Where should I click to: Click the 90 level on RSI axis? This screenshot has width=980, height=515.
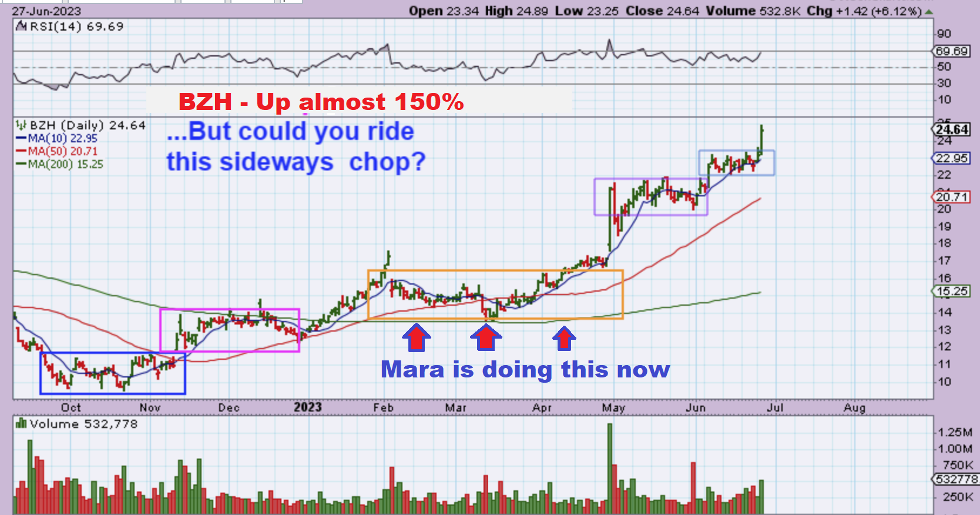944,34
